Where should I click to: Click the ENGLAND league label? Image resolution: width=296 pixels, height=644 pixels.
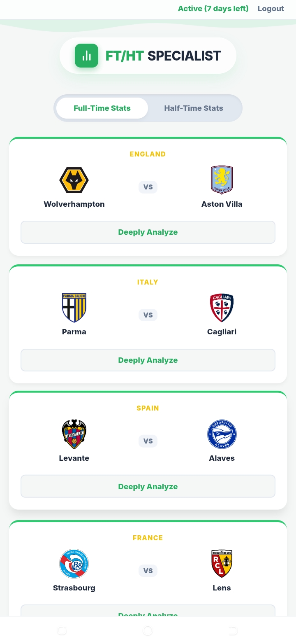148,154
